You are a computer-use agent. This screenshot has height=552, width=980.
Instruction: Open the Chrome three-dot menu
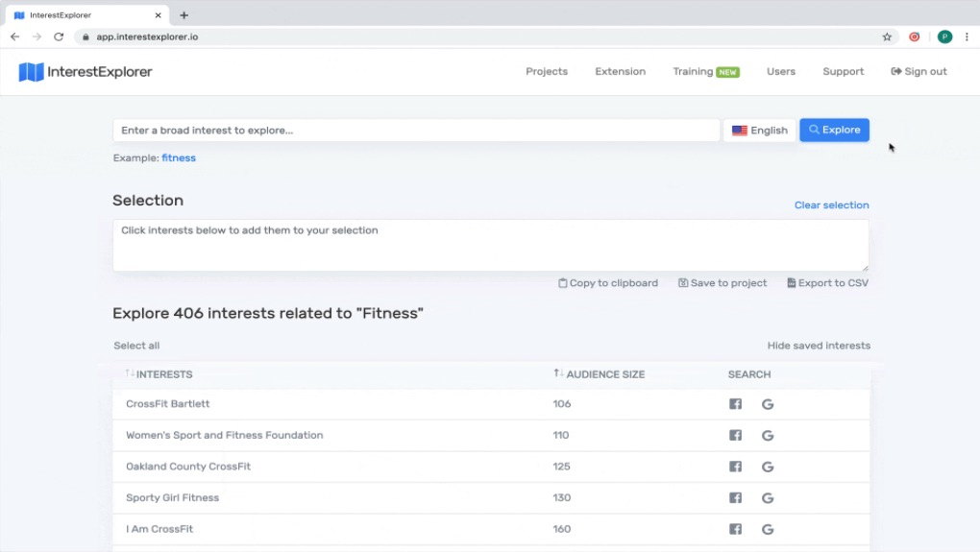(x=967, y=36)
